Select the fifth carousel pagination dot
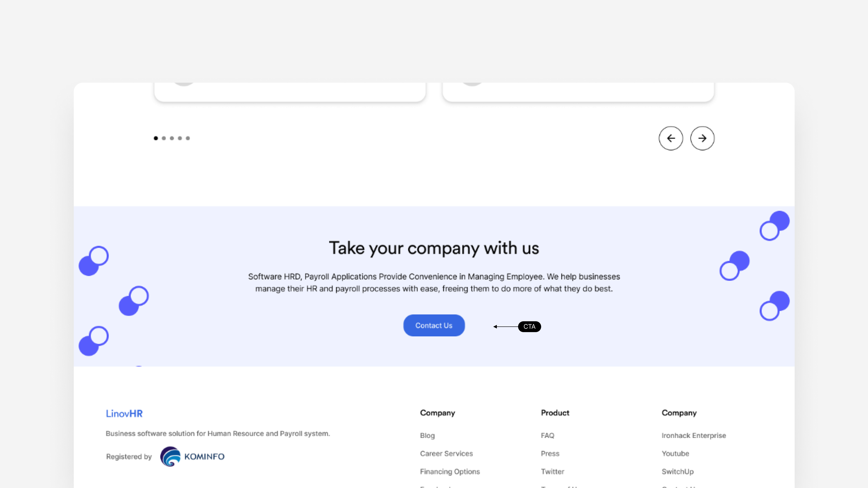Image resolution: width=868 pixels, height=488 pixels. coord(188,138)
